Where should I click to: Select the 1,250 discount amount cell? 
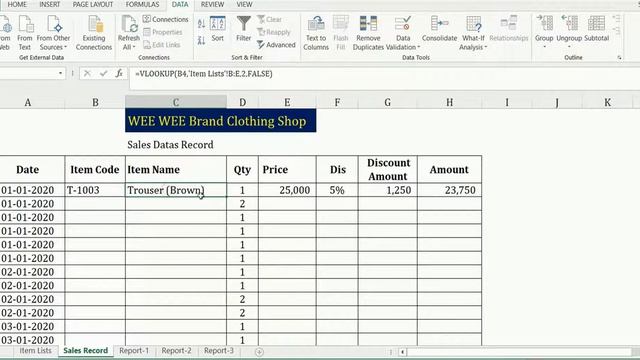pos(388,190)
